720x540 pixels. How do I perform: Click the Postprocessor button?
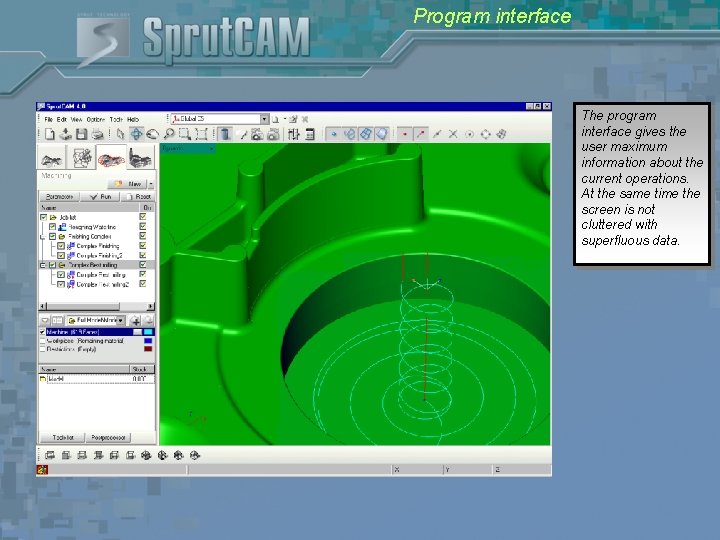click(x=108, y=438)
